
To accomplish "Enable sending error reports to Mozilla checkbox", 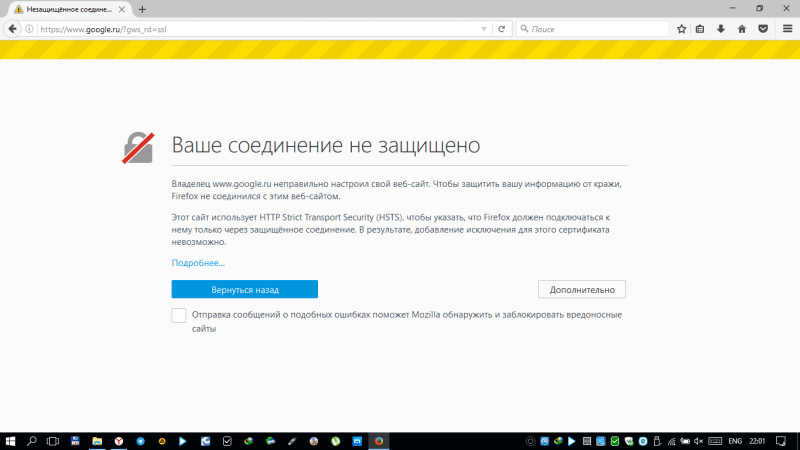I will pos(179,315).
